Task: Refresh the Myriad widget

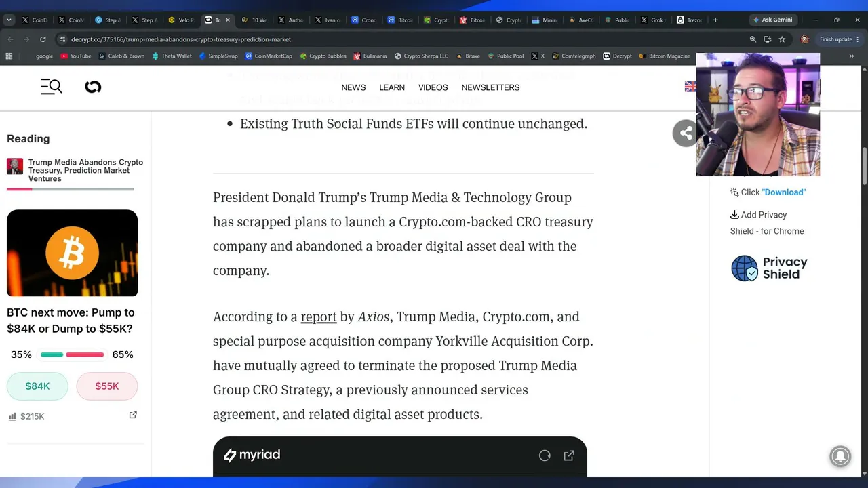Action: pos(545,455)
